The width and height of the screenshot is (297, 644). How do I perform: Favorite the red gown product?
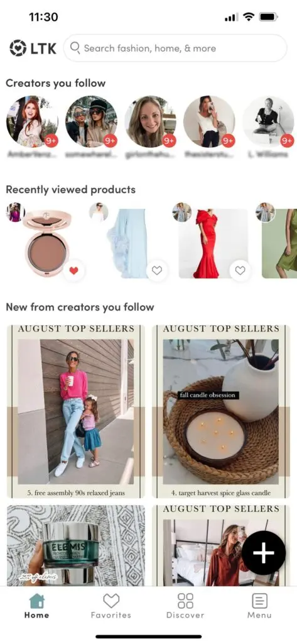tap(240, 270)
